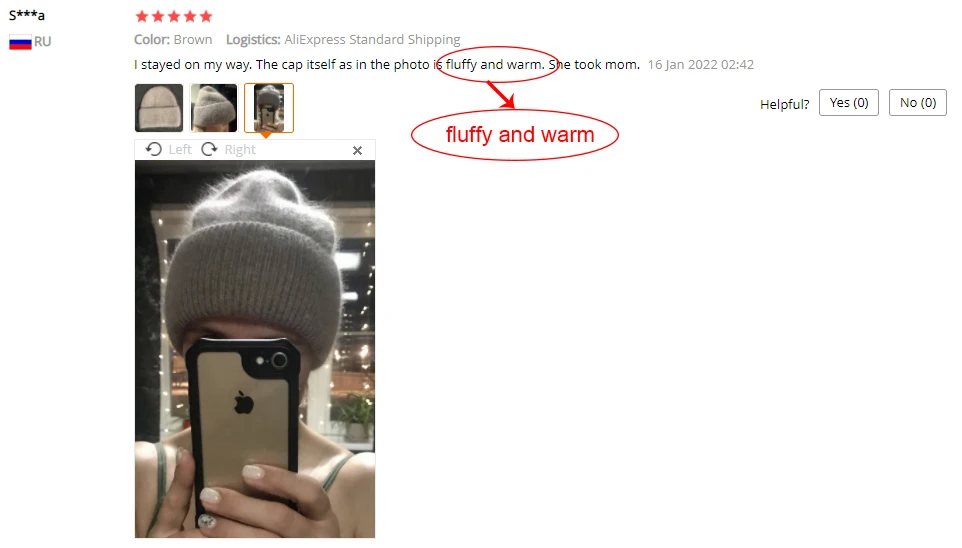This screenshot has height=548, width=962.
Task: Click the AliExpress Standard Shipping text
Action: pyautogui.click(x=372, y=40)
